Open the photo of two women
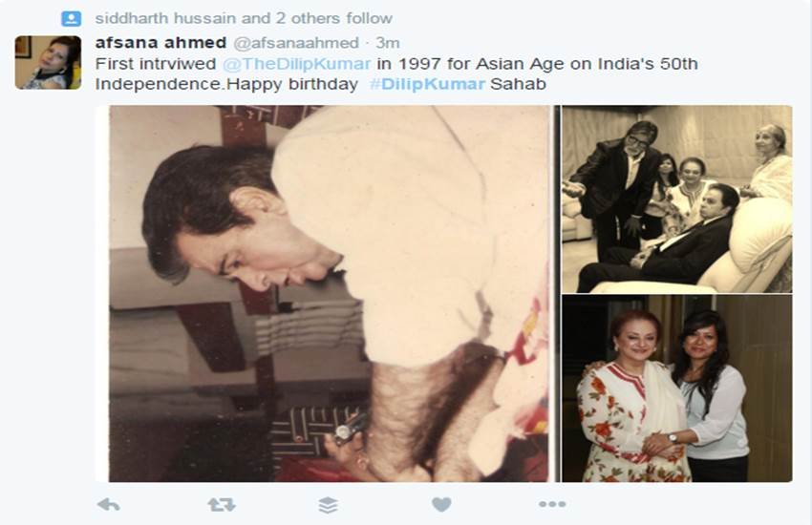This screenshot has width=812, height=525. (677, 388)
